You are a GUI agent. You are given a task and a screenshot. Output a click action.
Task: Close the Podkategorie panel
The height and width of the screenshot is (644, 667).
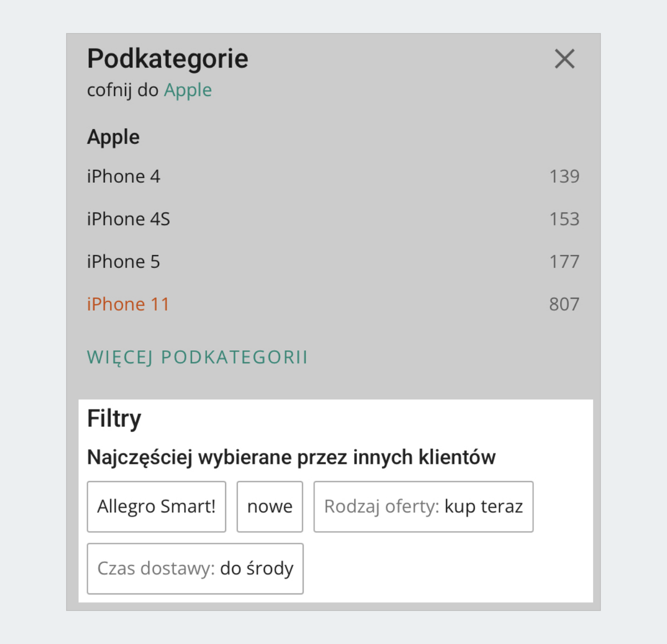pyautogui.click(x=565, y=59)
